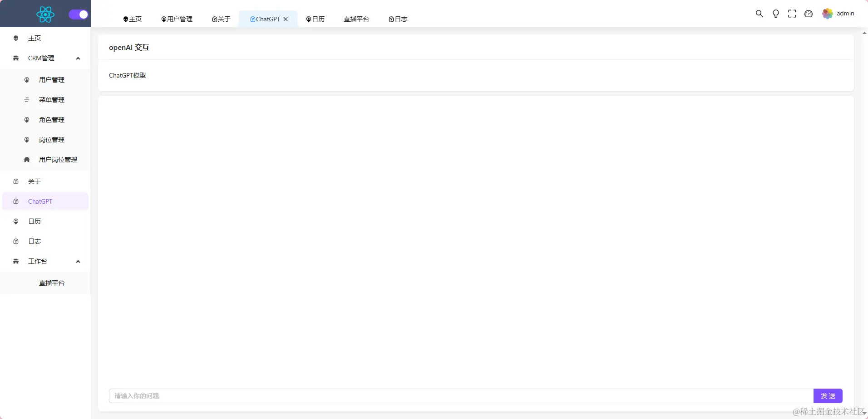The width and height of the screenshot is (868, 419).
Task: Switch to the 直播平台 tab
Action: coord(356,19)
